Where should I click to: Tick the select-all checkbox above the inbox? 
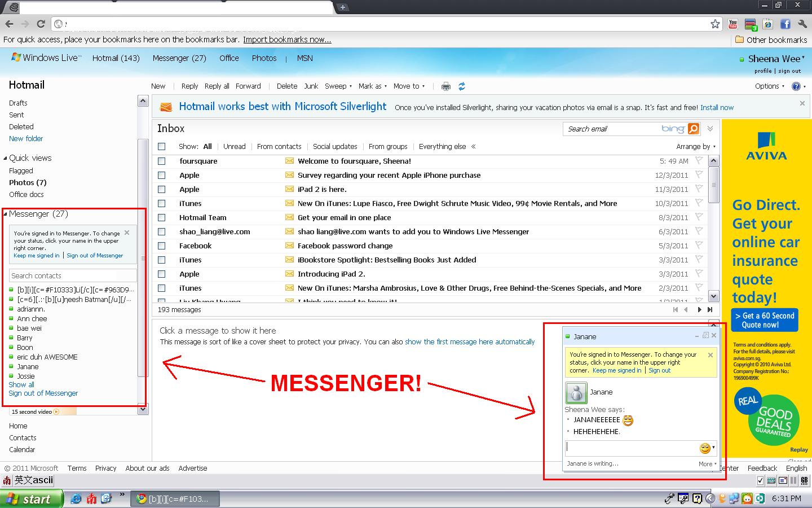[162, 147]
